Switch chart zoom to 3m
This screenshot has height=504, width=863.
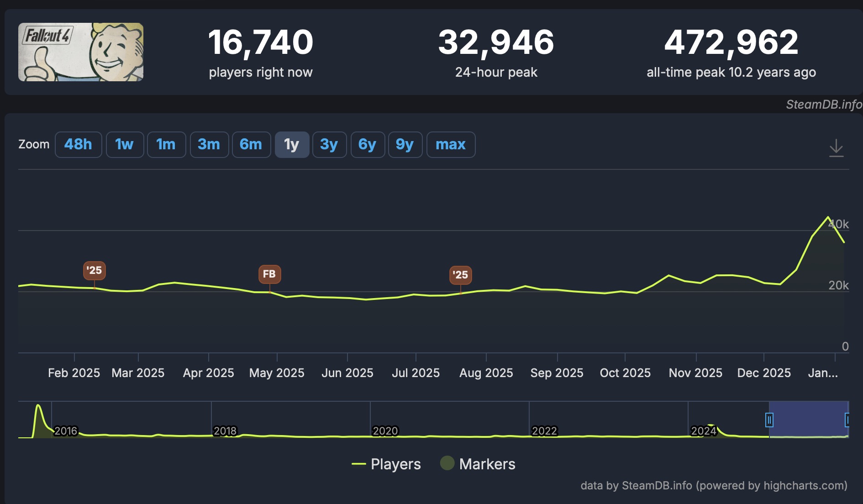[x=209, y=145]
